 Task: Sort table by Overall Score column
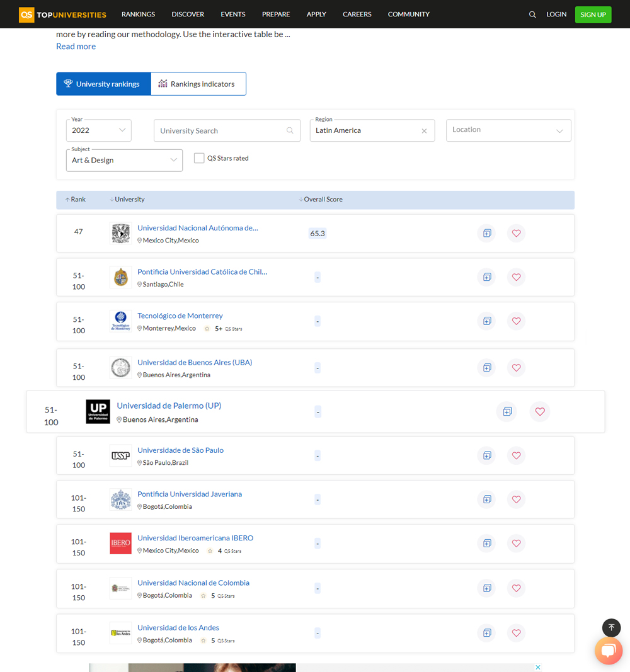(321, 199)
